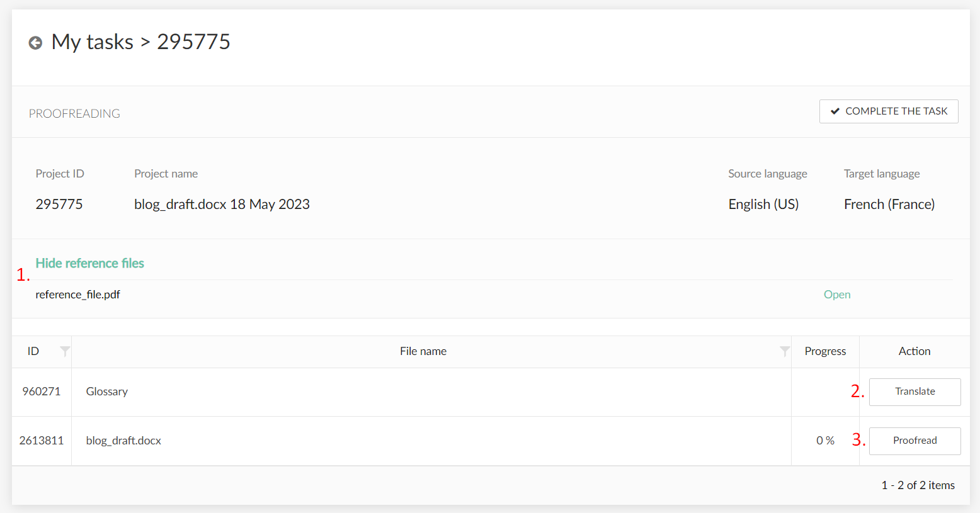The width and height of the screenshot is (980, 513).
Task: Open the File name column filter icon
Action: coord(784,351)
